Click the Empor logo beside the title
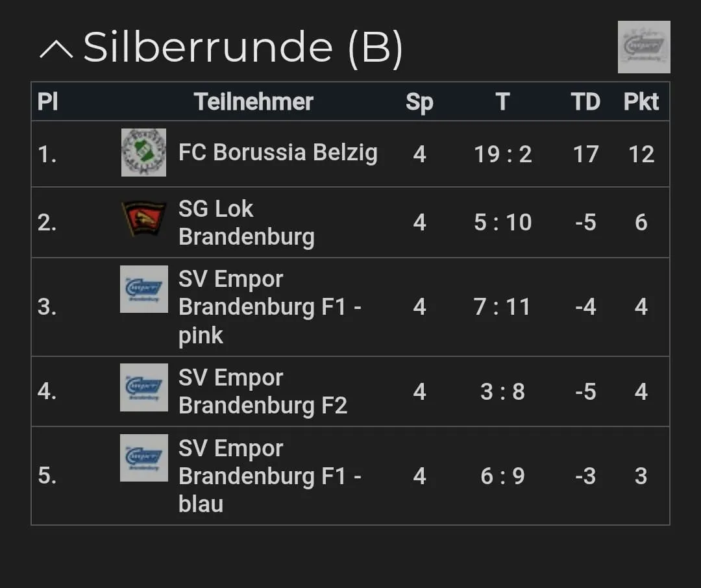 tap(643, 47)
